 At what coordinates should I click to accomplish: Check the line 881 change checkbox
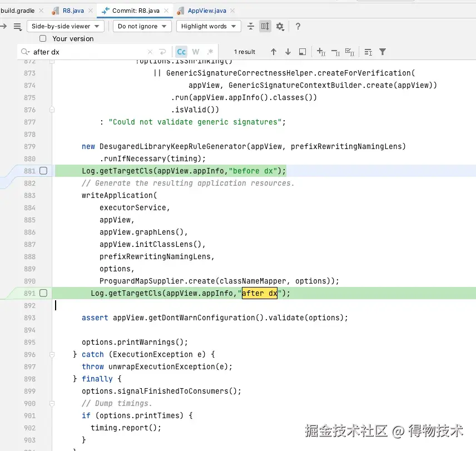click(43, 171)
